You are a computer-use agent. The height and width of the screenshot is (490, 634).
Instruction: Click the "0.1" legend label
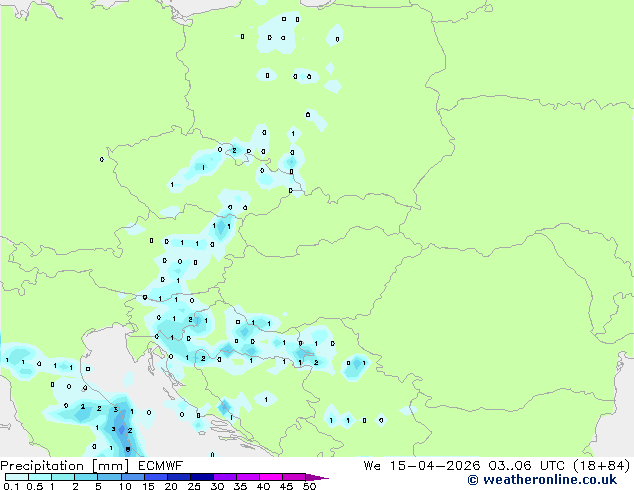click(x=11, y=486)
